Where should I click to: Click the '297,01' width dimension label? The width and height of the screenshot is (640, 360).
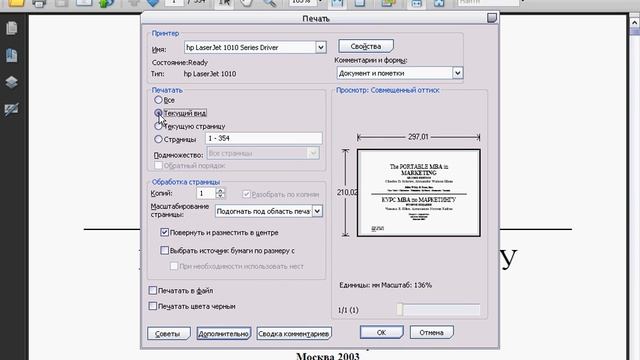pyautogui.click(x=418, y=137)
